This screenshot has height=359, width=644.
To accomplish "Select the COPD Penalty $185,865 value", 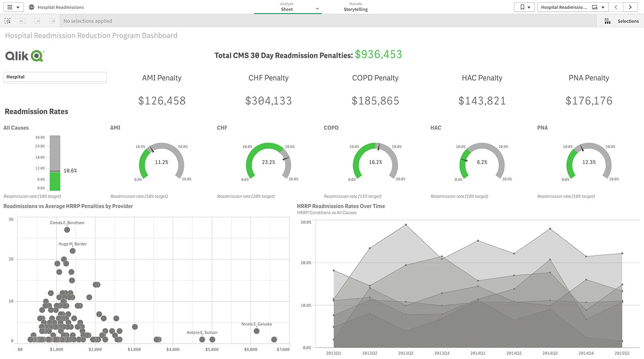I will pos(376,101).
